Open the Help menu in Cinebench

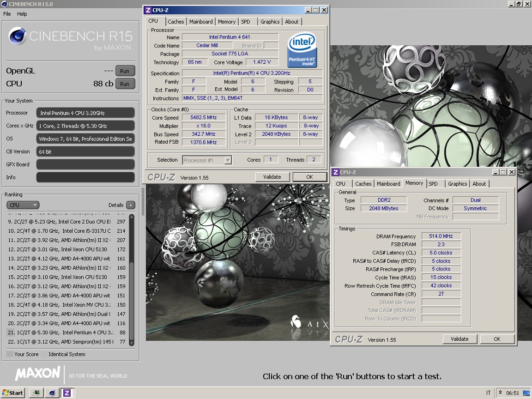[x=22, y=14]
